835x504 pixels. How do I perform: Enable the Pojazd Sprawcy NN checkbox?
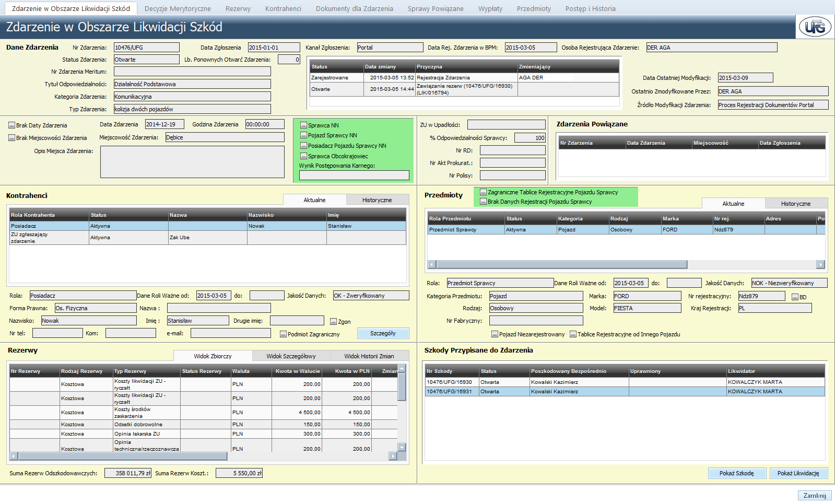303,135
